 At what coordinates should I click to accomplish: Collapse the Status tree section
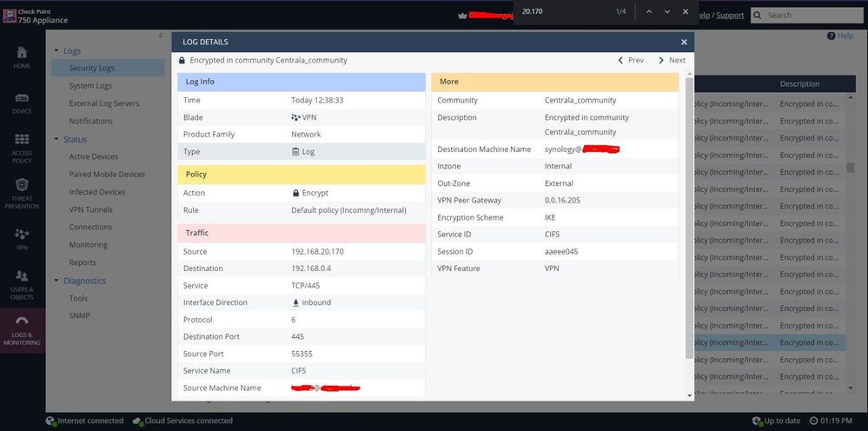(56, 139)
